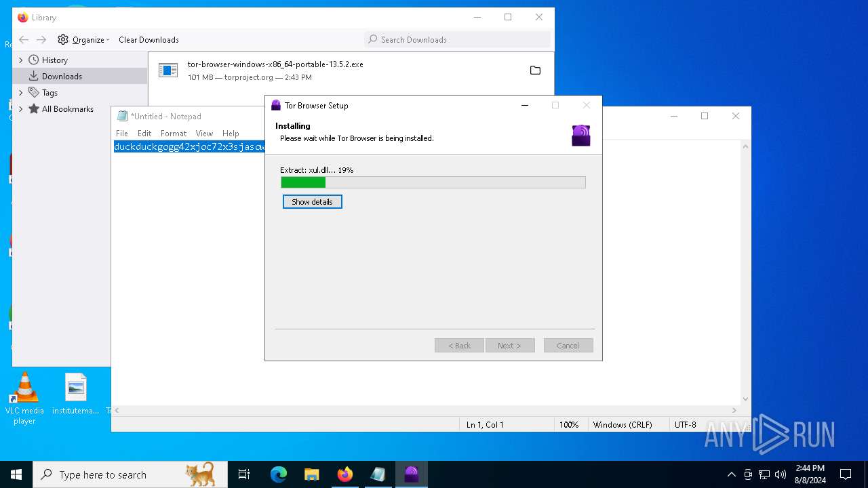Go back using Library back arrow
This screenshot has height=488, width=868.
coord(24,40)
